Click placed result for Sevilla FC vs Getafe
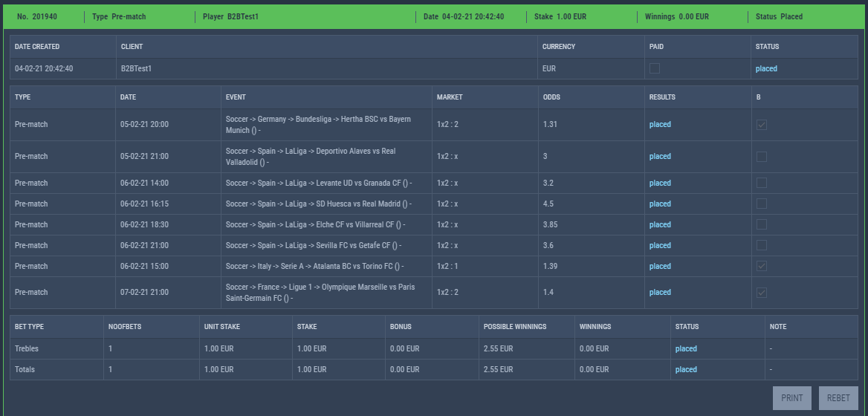 point(660,246)
